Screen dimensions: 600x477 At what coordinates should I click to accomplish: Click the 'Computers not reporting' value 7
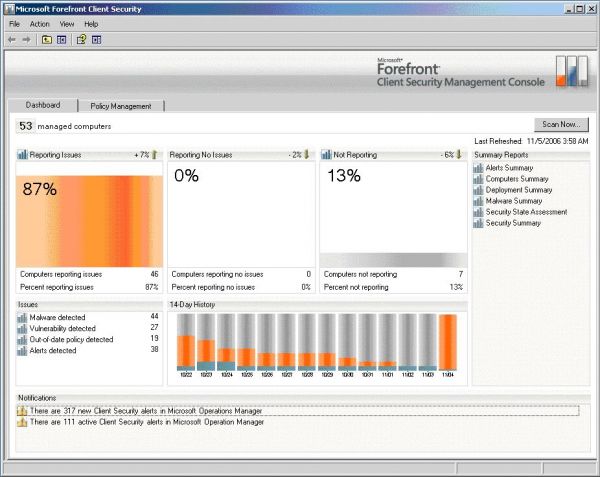[461, 274]
